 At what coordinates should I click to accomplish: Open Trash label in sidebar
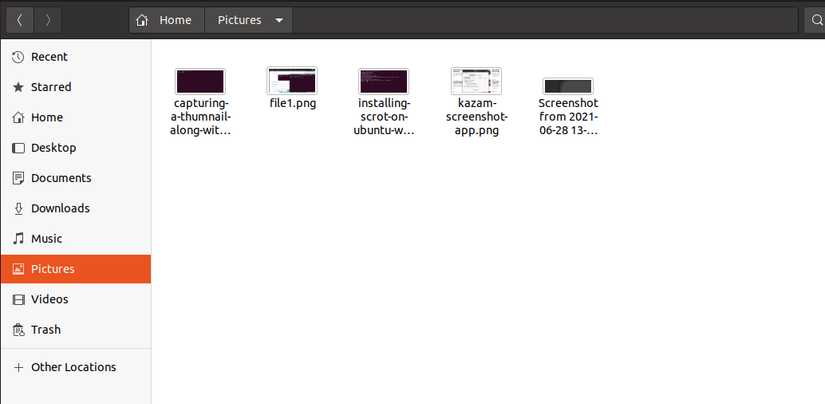[46, 330]
